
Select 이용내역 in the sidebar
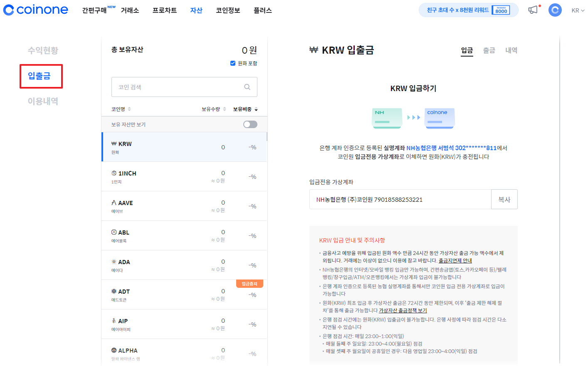[x=43, y=101]
